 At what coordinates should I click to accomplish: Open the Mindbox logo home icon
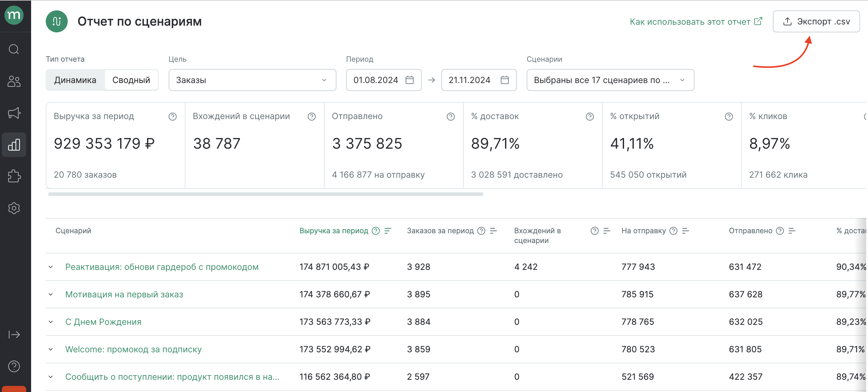(x=14, y=15)
